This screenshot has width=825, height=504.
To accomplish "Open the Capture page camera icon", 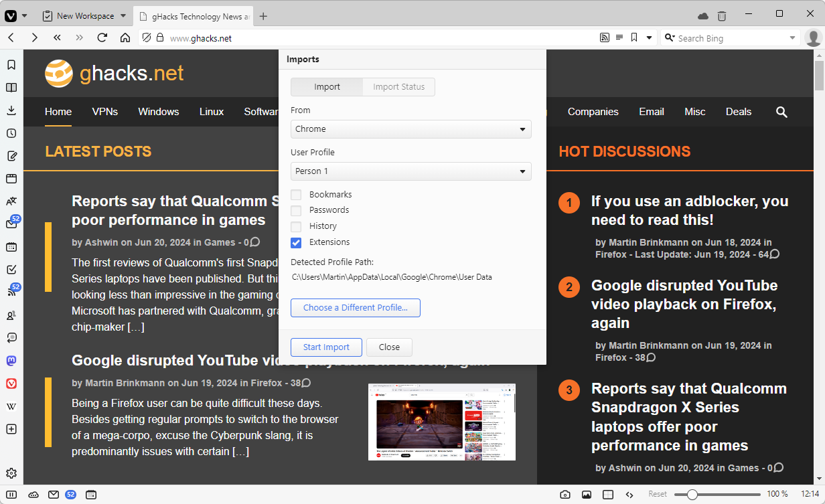I will click(x=565, y=495).
